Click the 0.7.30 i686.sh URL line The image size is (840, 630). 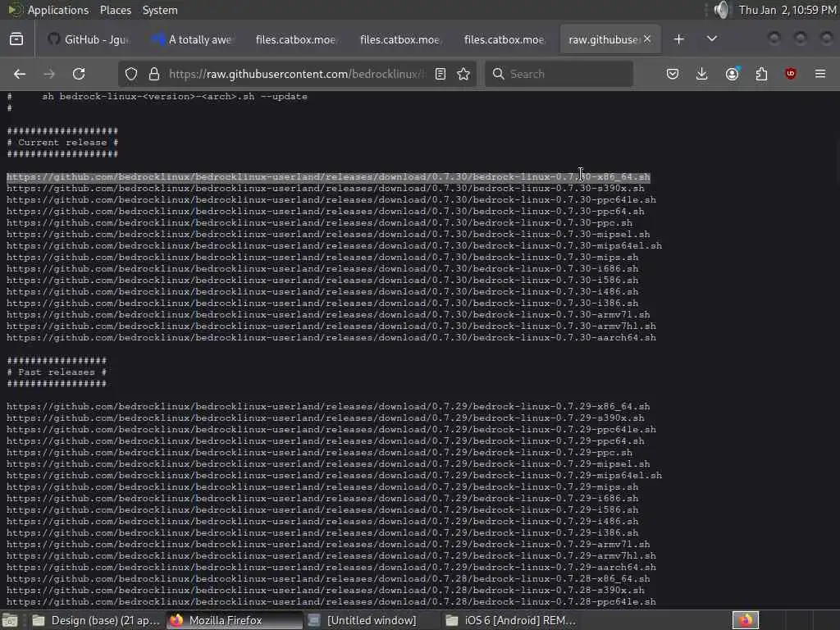click(x=322, y=269)
